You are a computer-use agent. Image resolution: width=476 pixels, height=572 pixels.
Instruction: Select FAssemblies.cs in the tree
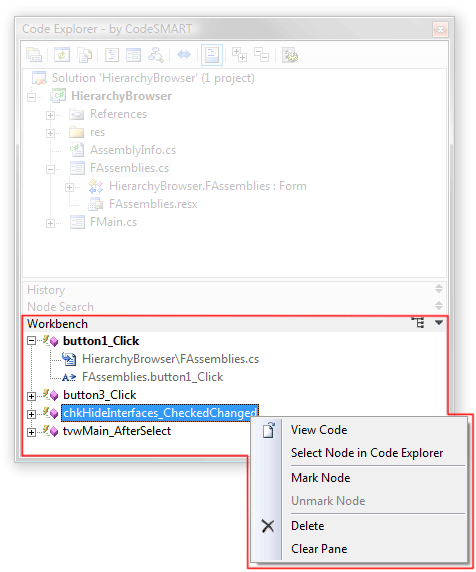pos(129,168)
